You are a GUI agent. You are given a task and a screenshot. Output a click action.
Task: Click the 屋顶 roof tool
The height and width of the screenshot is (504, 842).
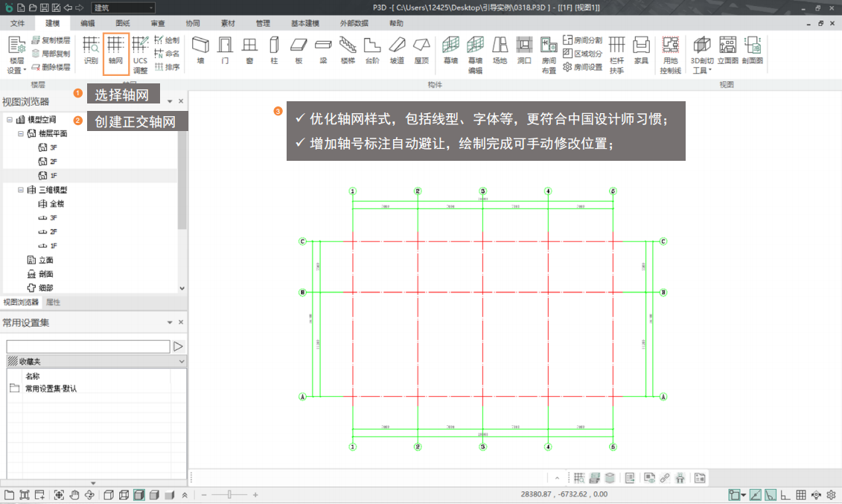(421, 50)
